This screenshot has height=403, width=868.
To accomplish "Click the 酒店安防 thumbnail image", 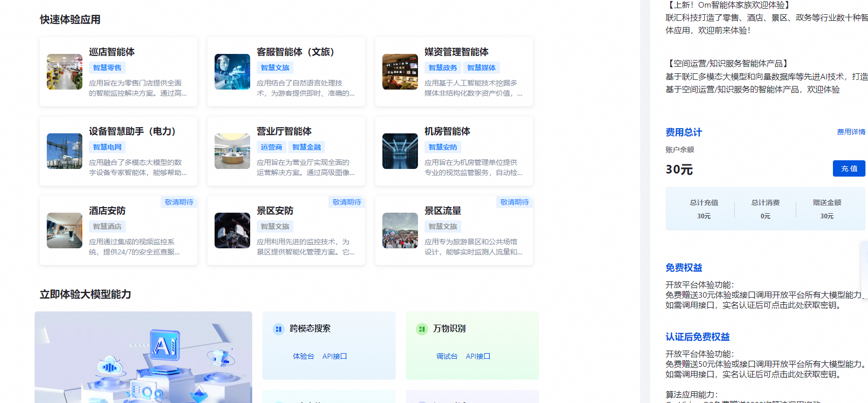I will tap(65, 231).
